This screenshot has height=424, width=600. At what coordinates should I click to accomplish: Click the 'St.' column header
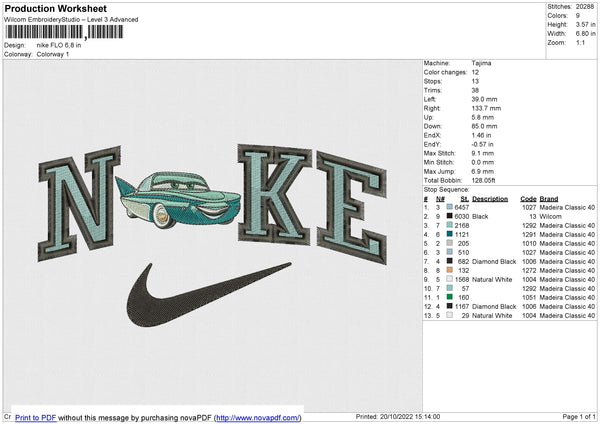[x=465, y=199]
